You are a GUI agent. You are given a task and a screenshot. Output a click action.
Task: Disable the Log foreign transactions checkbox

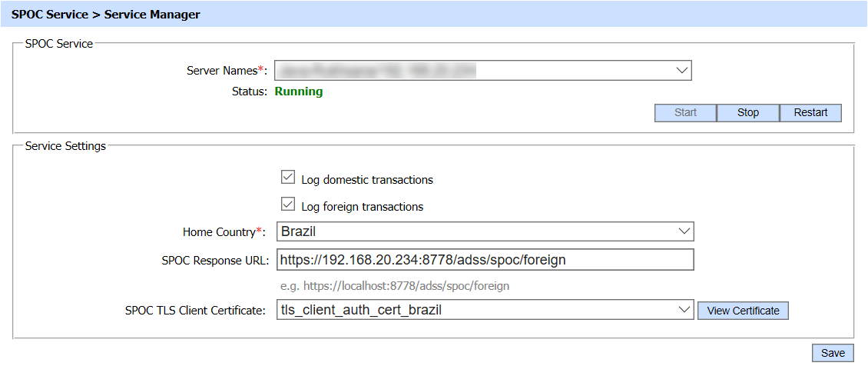click(288, 205)
